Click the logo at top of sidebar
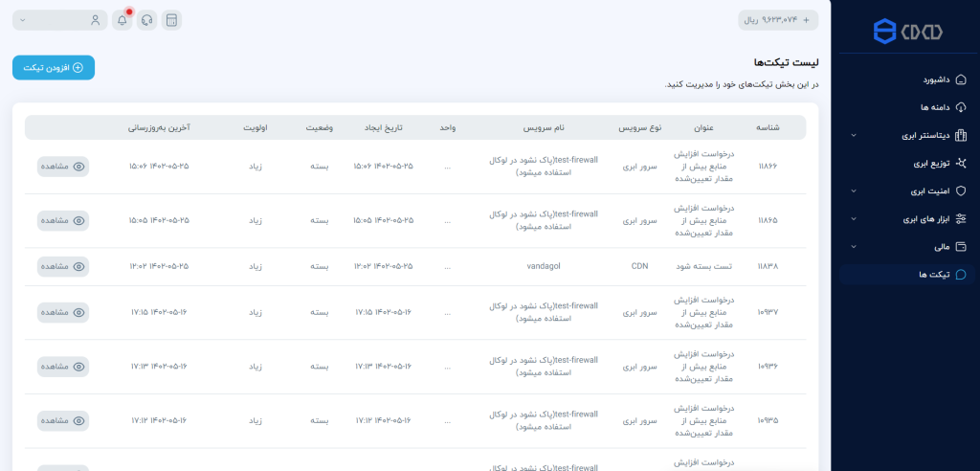This screenshot has height=471, width=980. pyautogui.click(x=907, y=32)
